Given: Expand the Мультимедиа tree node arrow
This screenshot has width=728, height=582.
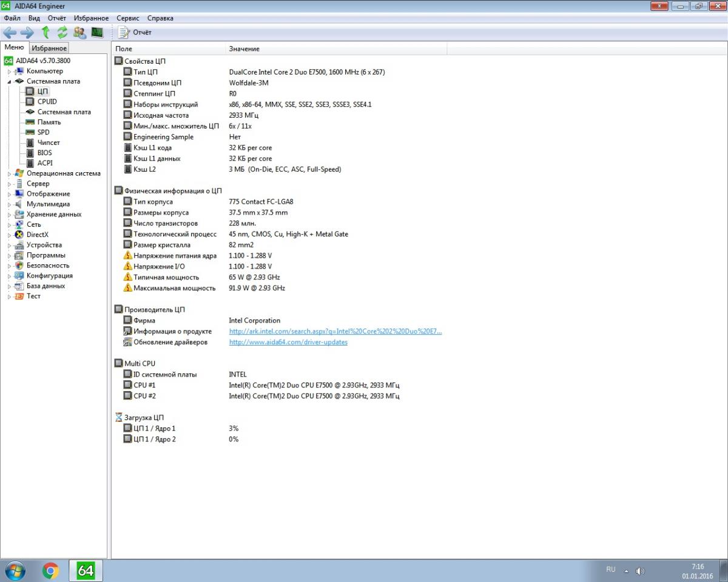Looking at the screenshot, I should [10, 204].
